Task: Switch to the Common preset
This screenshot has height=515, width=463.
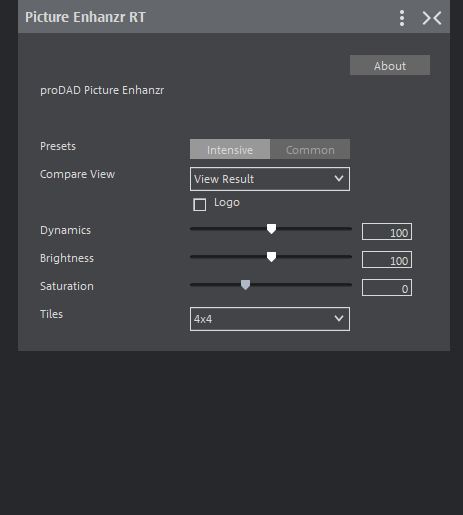Action: 310,149
